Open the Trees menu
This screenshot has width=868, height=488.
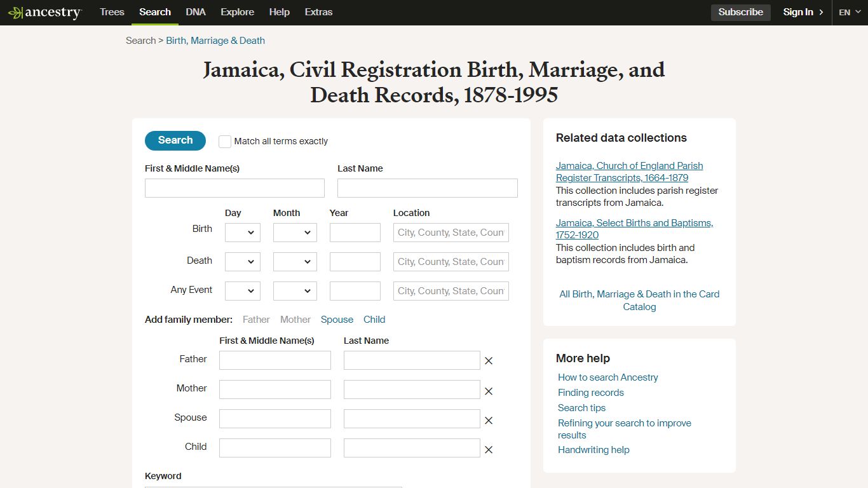(112, 12)
